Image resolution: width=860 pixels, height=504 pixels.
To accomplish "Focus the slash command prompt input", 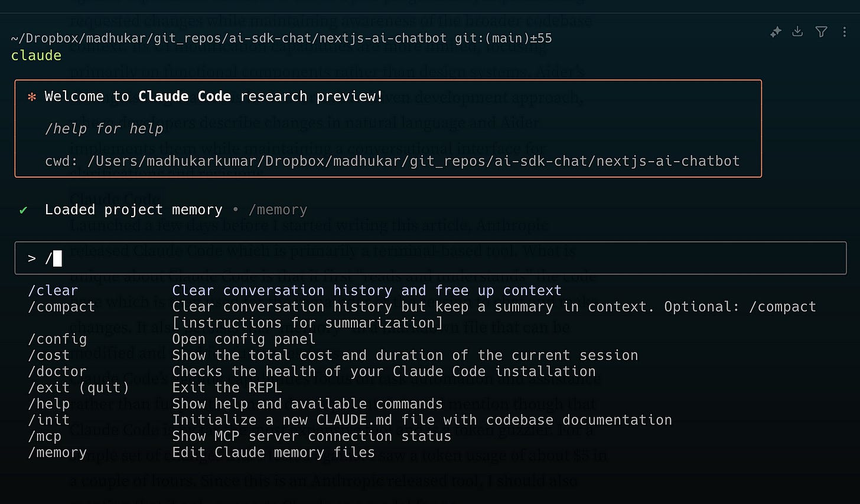I will 430,258.
